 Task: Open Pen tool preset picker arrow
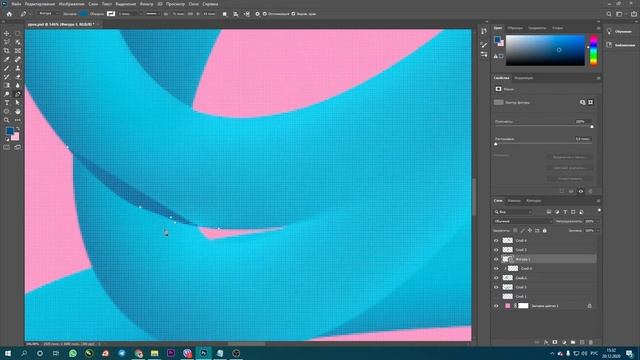coord(29,14)
